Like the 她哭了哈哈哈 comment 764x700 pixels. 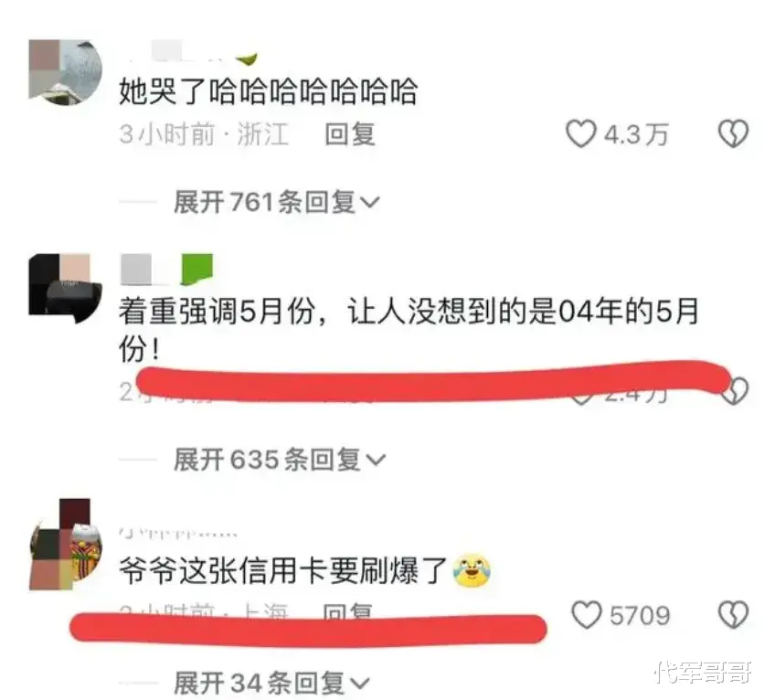(581, 133)
